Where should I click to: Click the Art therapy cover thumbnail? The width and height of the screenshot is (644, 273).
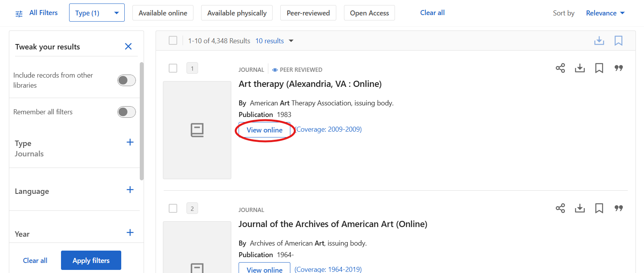[x=197, y=130]
